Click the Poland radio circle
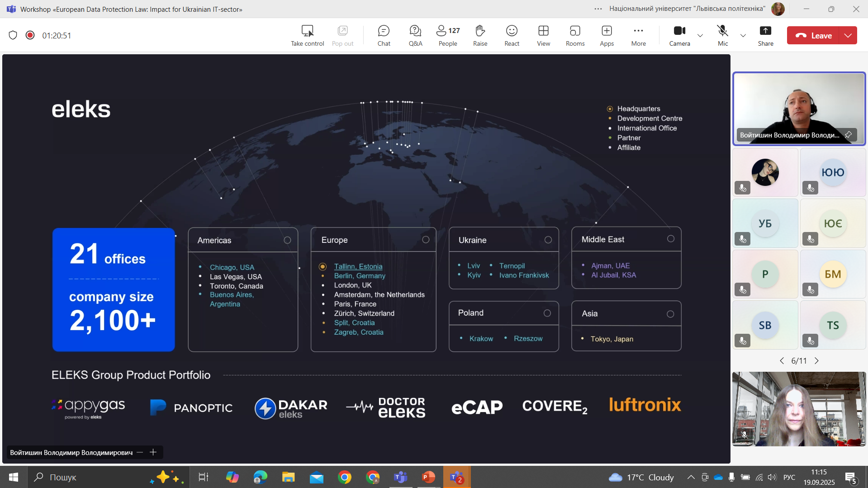 point(547,313)
